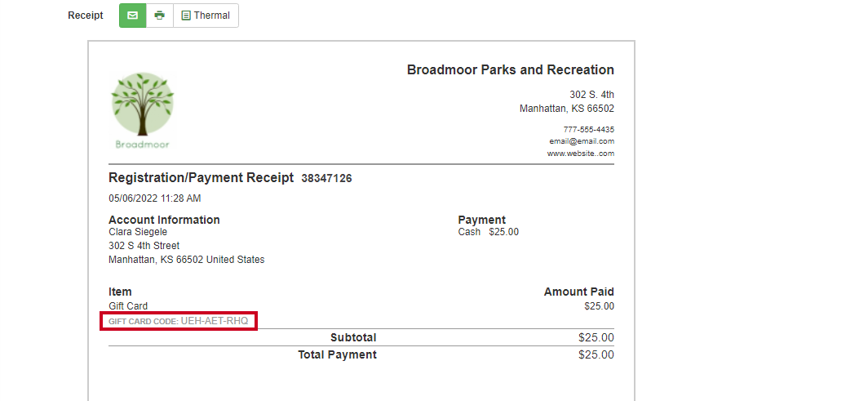Click the Registration/Payment Receipt title

pyautogui.click(x=201, y=178)
